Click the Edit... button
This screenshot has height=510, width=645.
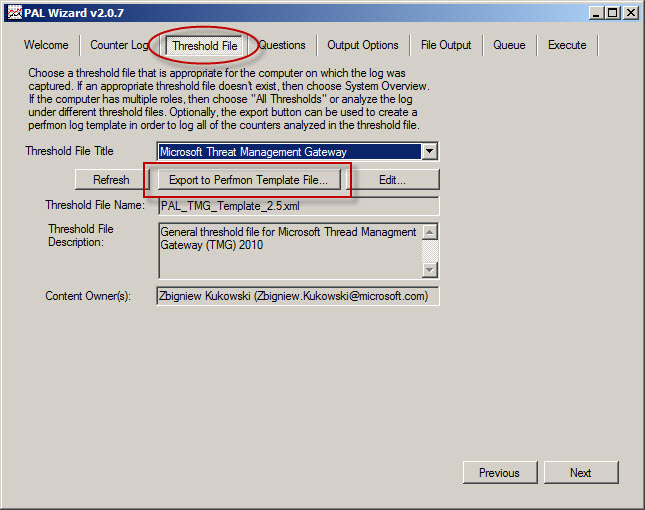394,180
